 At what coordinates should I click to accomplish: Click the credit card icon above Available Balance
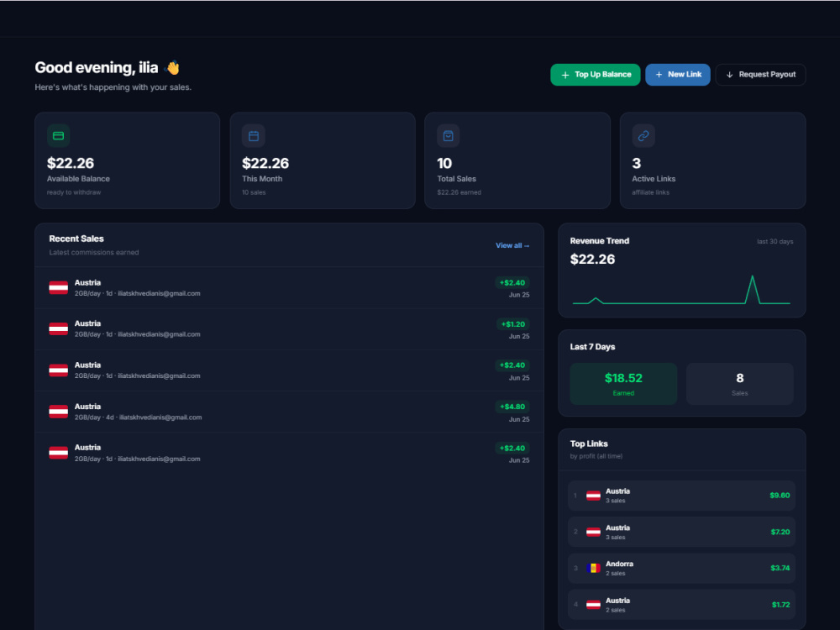coord(59,135)
